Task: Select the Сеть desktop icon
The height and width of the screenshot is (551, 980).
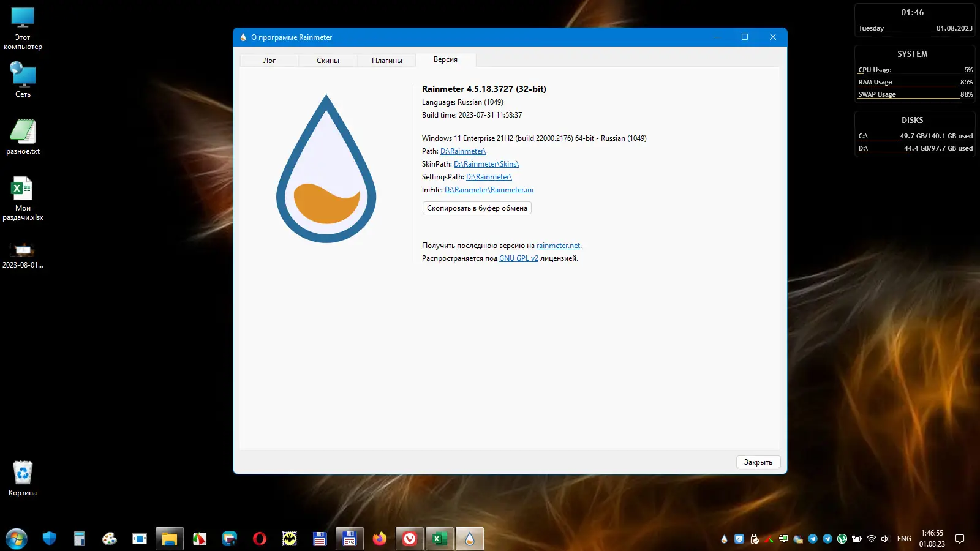Action: point(23,80)
